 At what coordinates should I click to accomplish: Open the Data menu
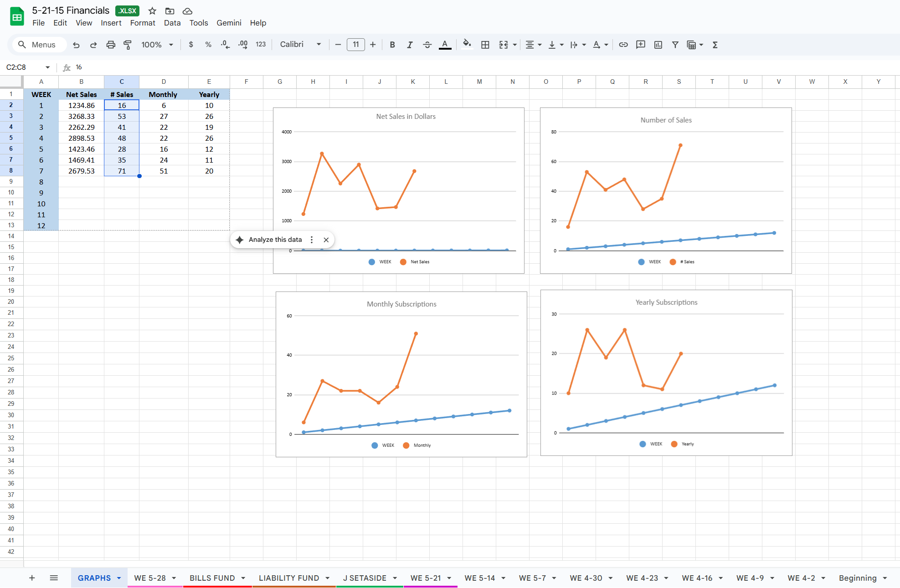(172, 23)
